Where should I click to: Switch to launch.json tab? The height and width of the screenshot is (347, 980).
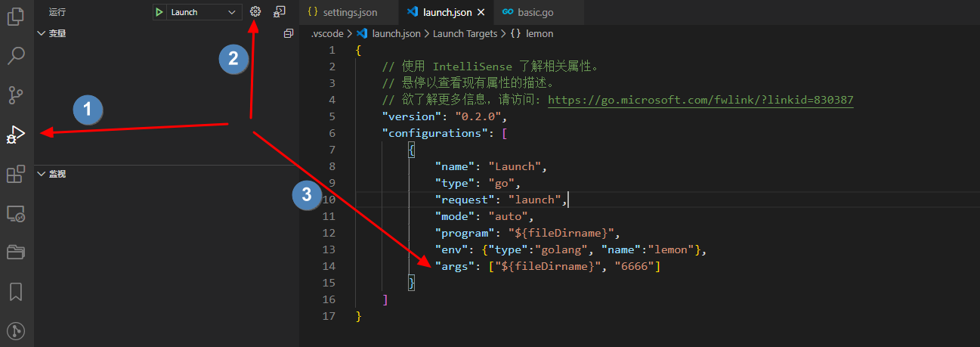tap(444, 12)
